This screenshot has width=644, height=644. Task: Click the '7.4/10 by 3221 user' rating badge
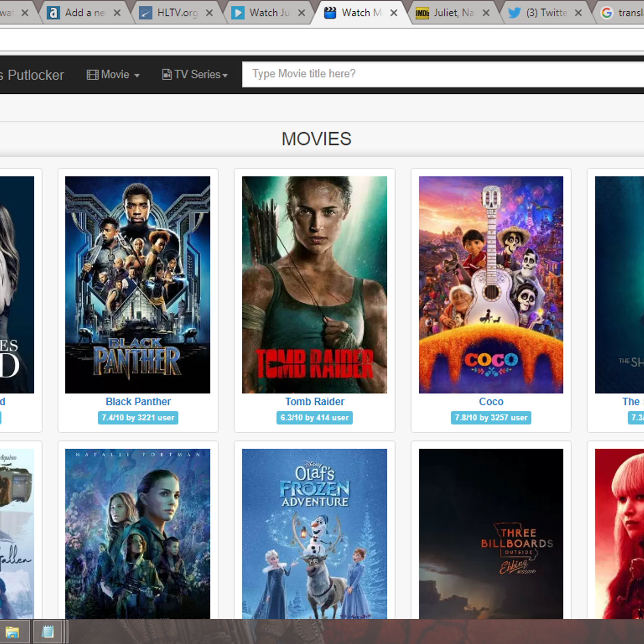point(138,418)
